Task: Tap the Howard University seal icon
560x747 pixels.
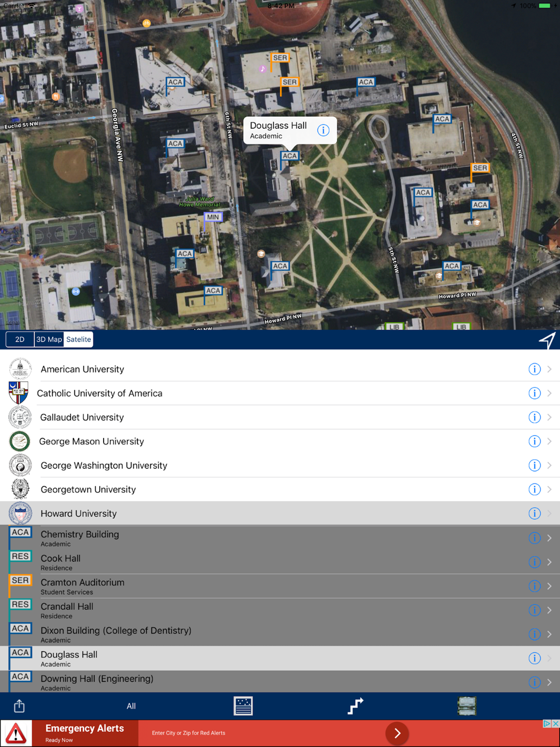Action: (20, 513)
